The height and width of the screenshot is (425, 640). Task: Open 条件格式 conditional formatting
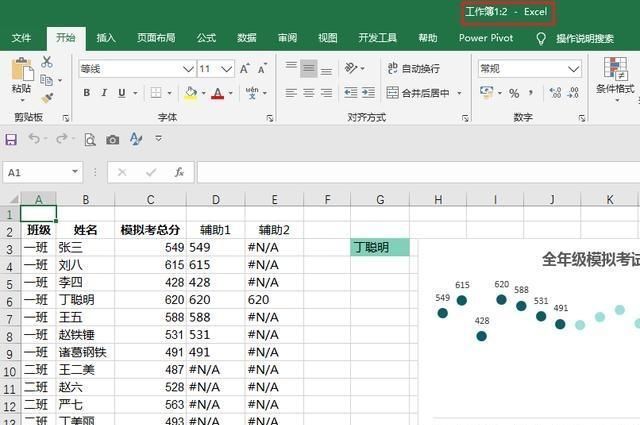615,78
